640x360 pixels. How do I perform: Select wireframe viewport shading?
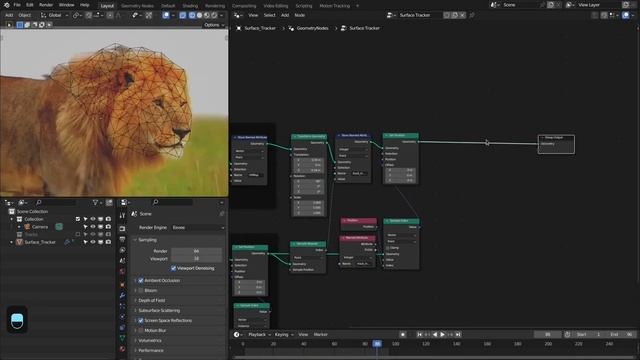[x=192, y=15]
